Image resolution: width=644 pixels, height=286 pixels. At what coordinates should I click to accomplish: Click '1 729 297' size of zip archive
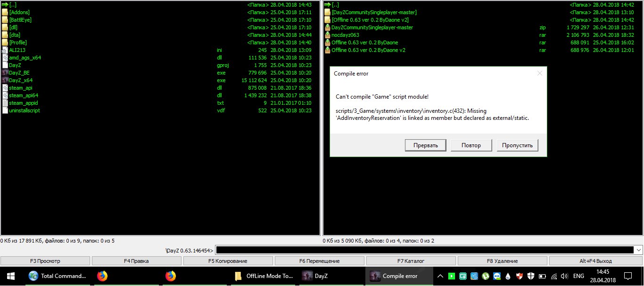click(578, 27)
